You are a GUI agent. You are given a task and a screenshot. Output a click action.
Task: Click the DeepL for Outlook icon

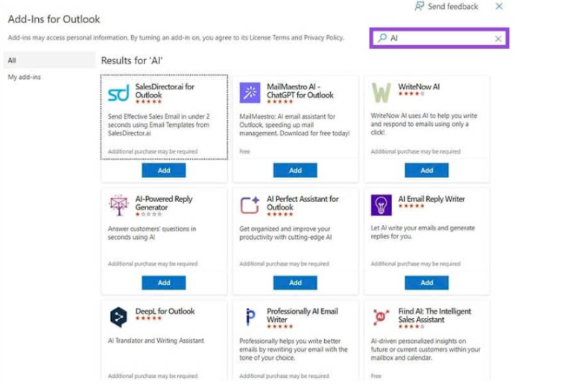(x=118, y=317)
